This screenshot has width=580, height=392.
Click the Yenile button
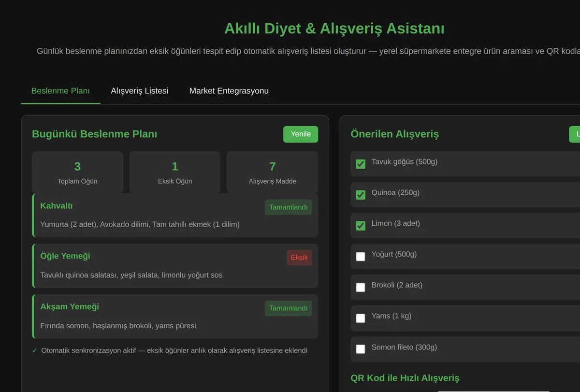click(x=301, y=134)
